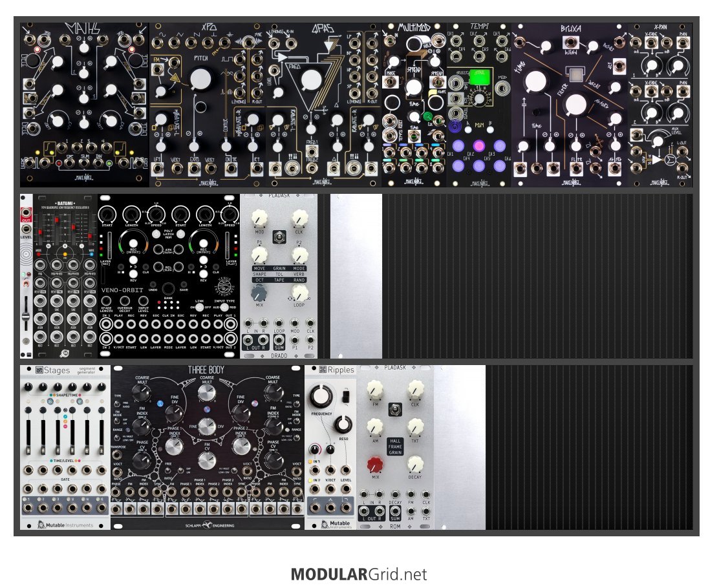This screenshot has height=588, width=719.
Task: Click the large PITCH knob on XPO
Action: pyautogui.click(x=200, y=79)
